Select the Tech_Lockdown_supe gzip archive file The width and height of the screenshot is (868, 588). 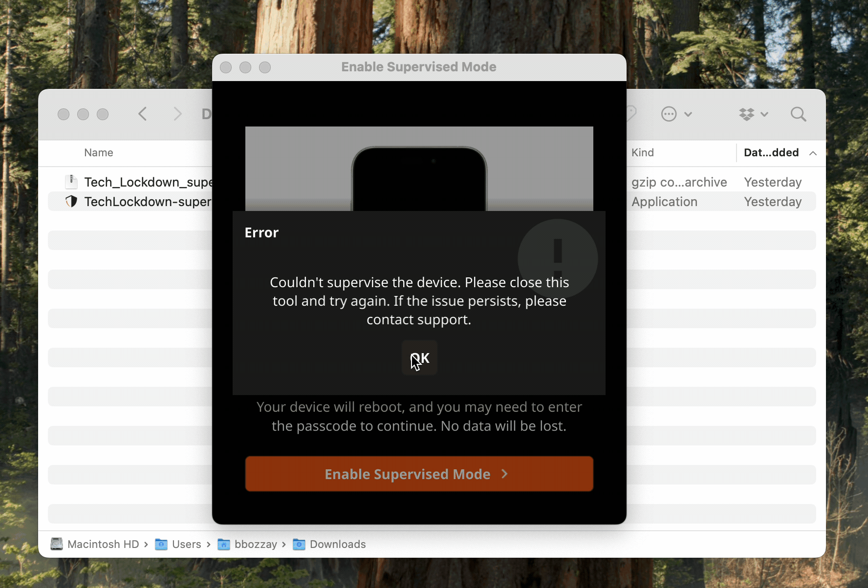148,182
